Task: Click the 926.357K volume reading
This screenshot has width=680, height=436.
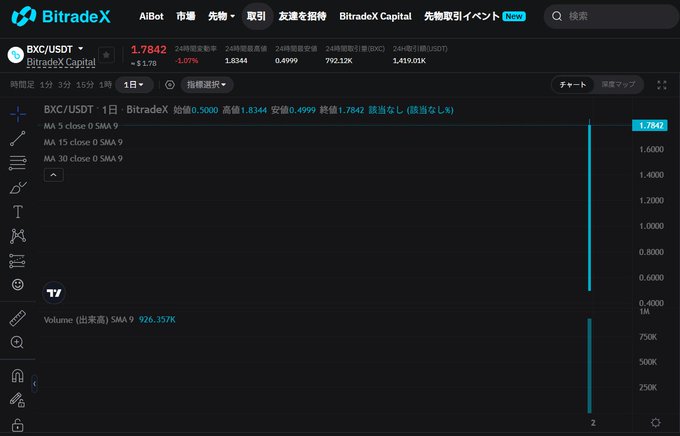Action: click(157, 320)
